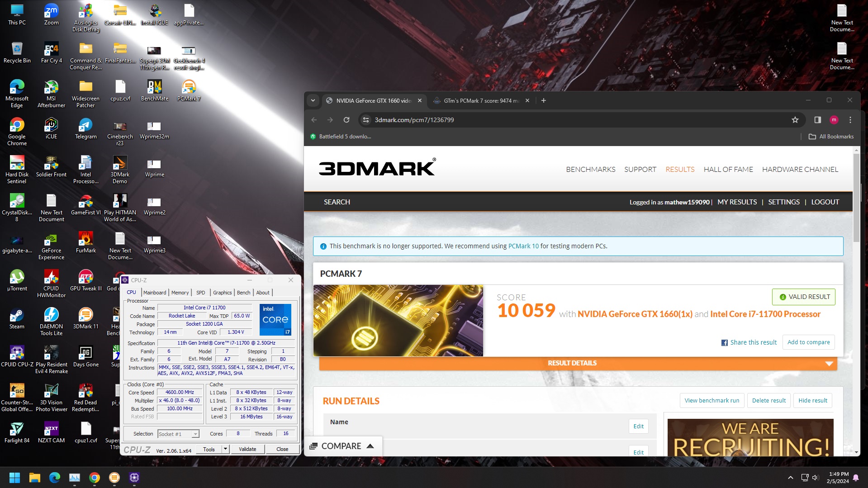This screenshot has width=868, height=488.
Task: Open the Hard Disk Sentinel desktop icon
Action: tap(17, 170)
